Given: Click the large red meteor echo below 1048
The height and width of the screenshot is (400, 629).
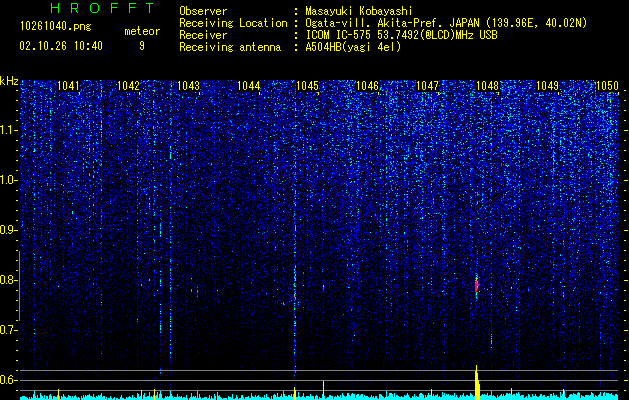Looking at the screenshot, I should click(477, 287).
